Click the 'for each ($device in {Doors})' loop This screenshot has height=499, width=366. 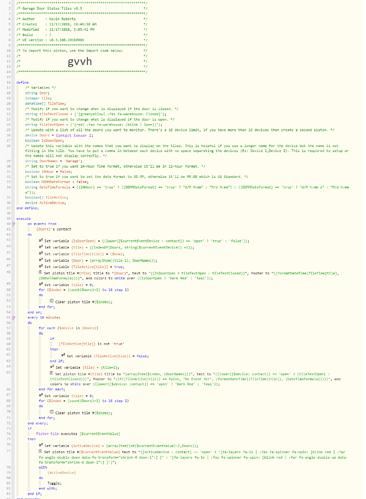click(68, 328)
